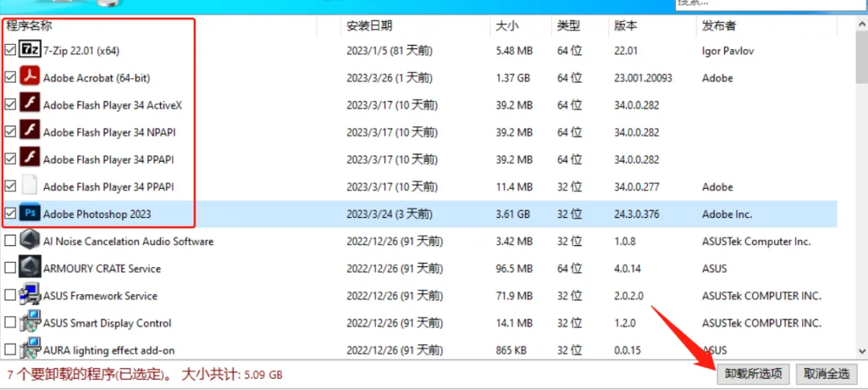This screenshot has width=868, height=390.
Task: Sort by 发布者 column header
Action: coord(719,26)
